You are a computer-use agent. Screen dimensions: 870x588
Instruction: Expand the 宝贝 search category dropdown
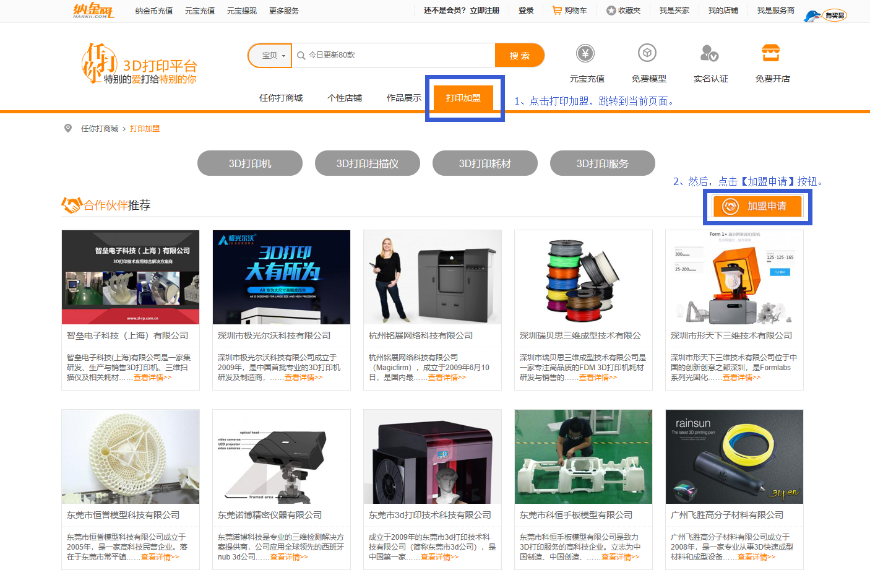273,56
